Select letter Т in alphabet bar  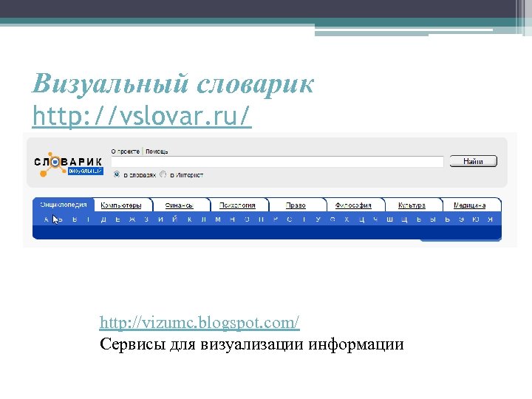[x=304, y=219]
